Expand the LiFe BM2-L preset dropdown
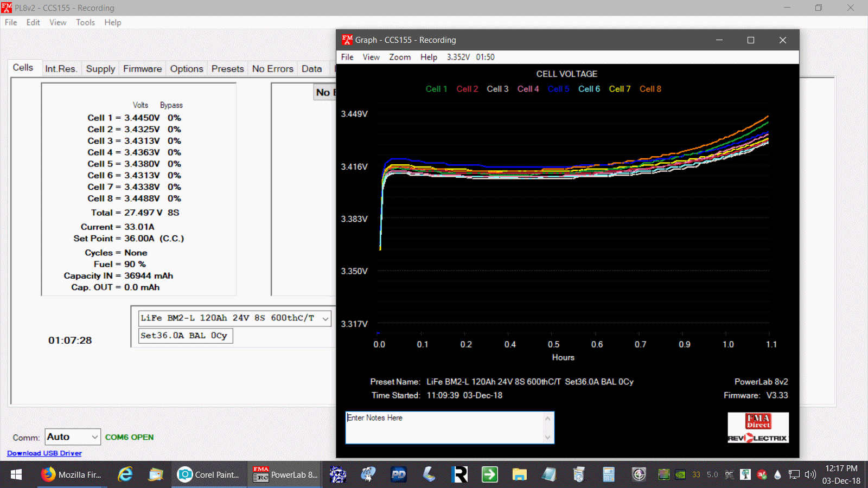Image resolution: width=868 pixels, height=488 pixels. 325,318
